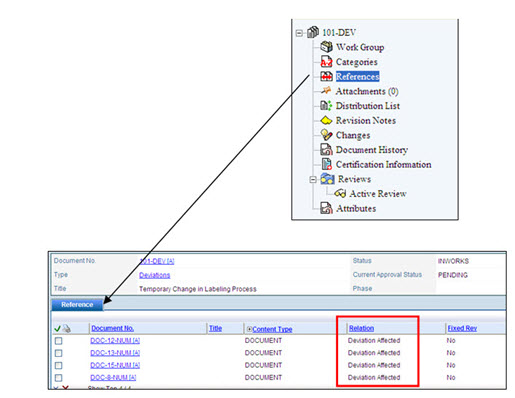Switch to the Reference tab
This screenshot has width=515, height=398.
tap(77, 305)
